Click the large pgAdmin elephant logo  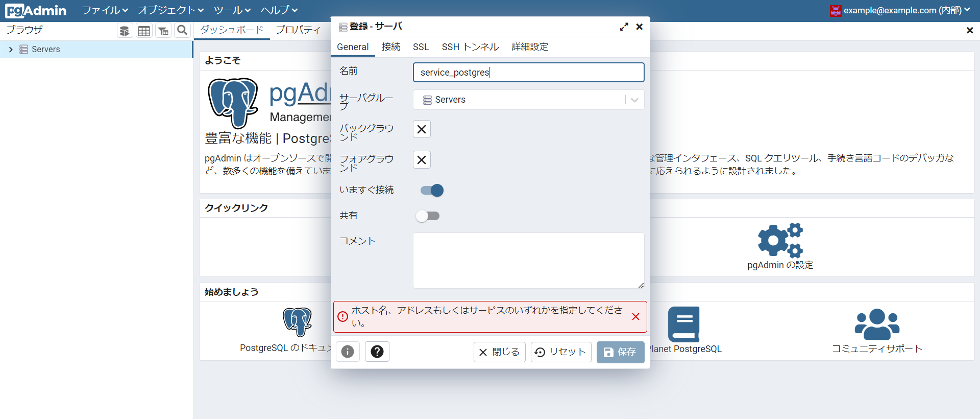[x=233, y=103]
